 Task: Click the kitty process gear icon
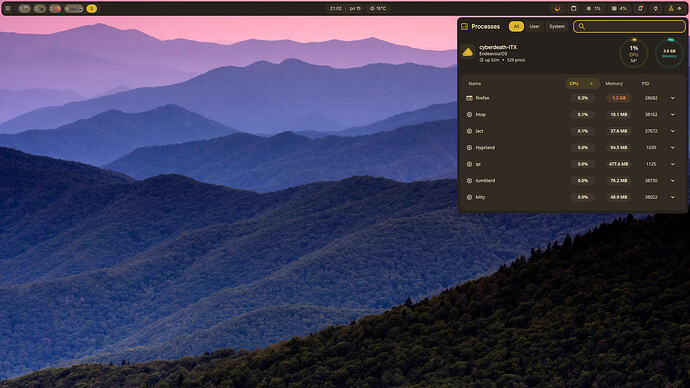469,197
